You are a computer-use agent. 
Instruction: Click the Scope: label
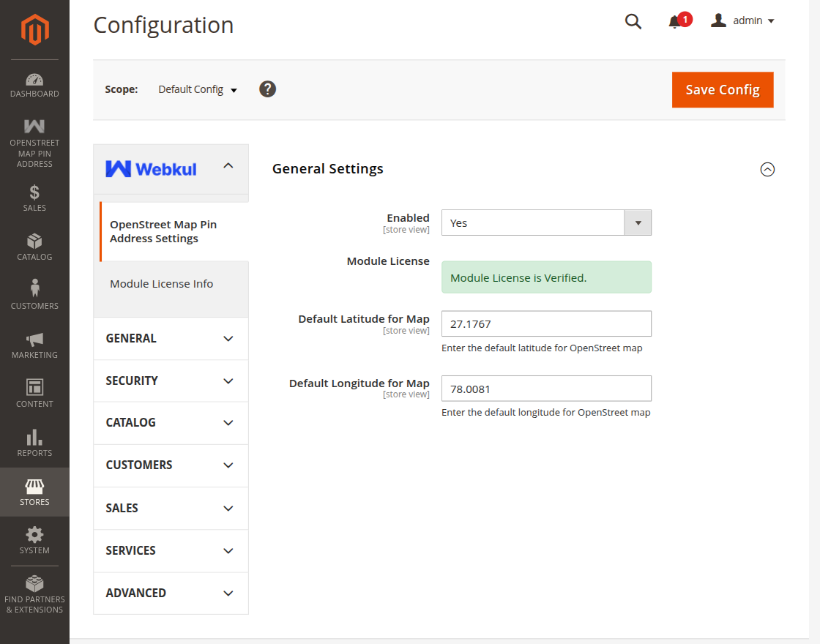[x=122, y=89]
